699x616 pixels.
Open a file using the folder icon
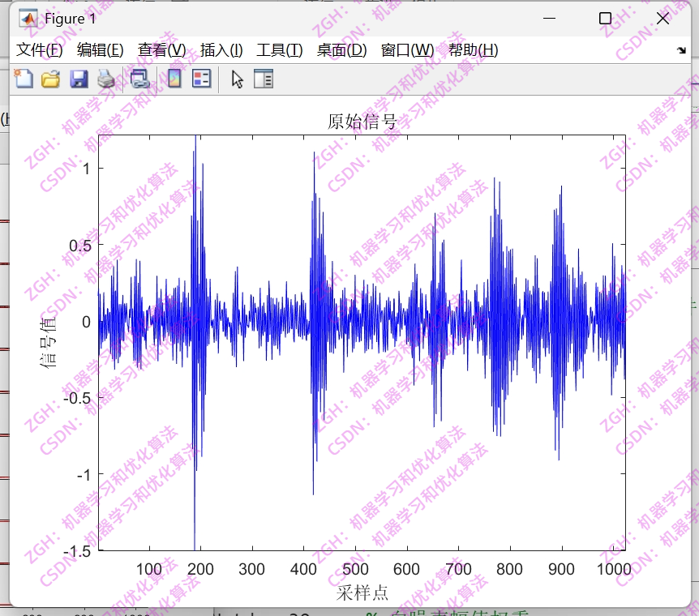pyautogui.click(x=50, y=79)
